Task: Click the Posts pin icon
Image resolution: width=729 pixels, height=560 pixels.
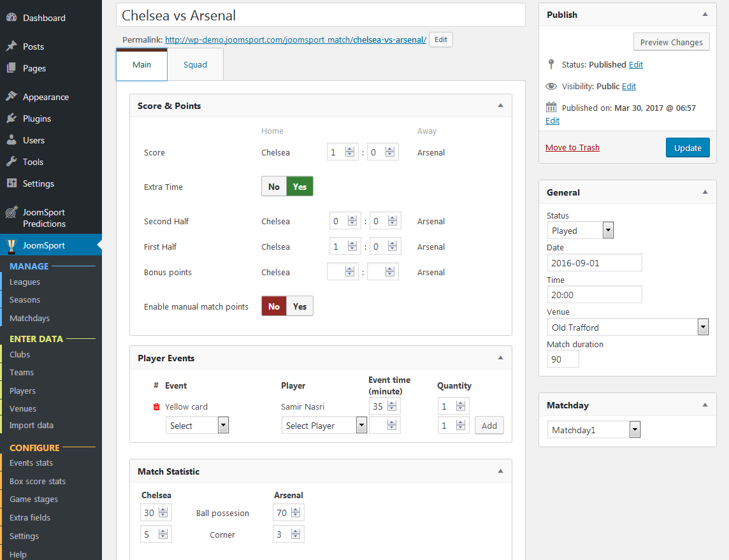Action: pyautogui.click(x=11, y=46)
